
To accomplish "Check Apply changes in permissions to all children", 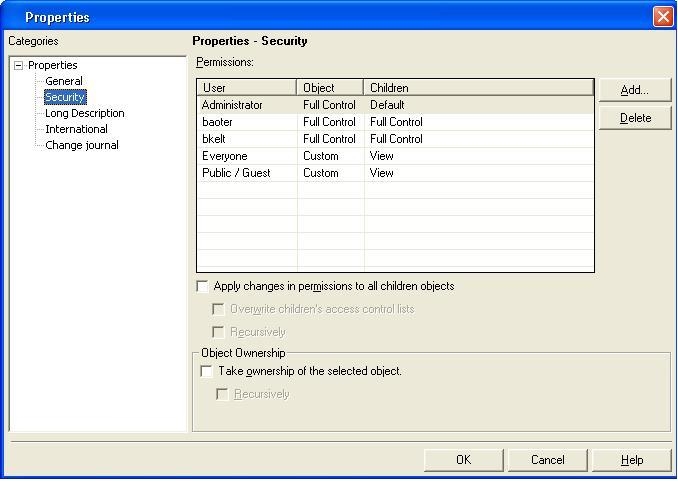I will point(202,286).
